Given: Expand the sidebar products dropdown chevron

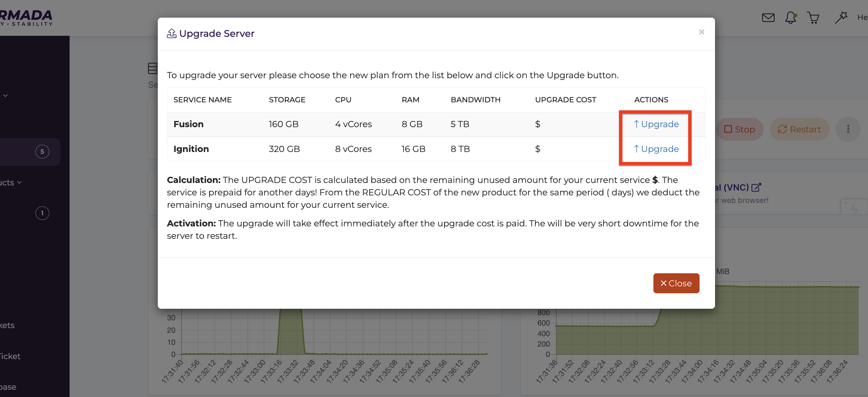Looking at the screenshot, I should pyautogui.click(x=20, y=183).
